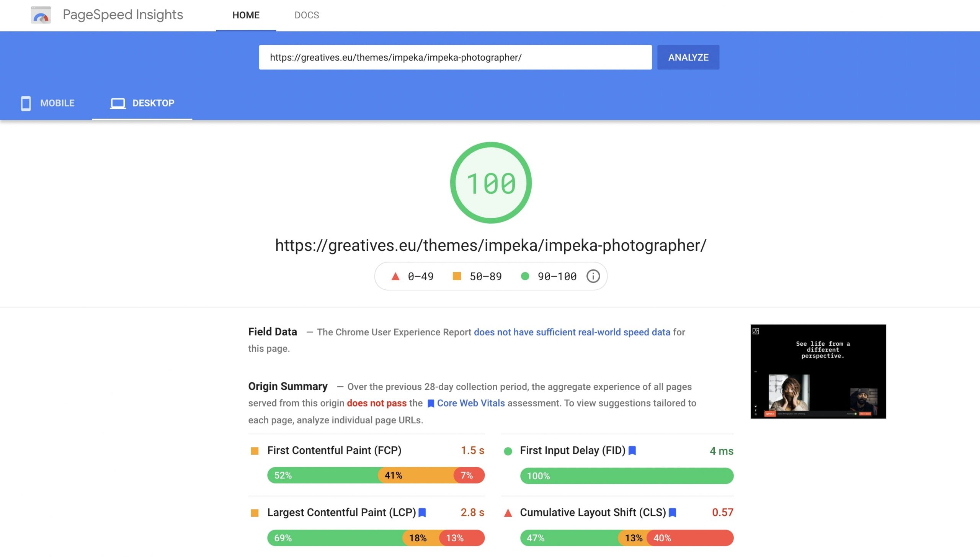Select the red triangle marker for CLS
Image resolution: width=980 pixels, height=557 pixels.
508,512
